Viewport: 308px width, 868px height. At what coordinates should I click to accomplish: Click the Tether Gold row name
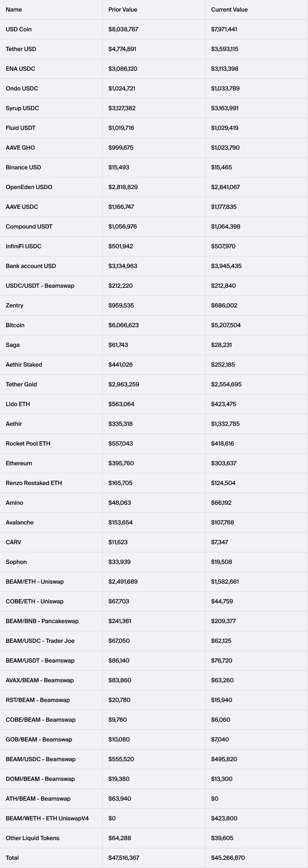coord(21,384)
